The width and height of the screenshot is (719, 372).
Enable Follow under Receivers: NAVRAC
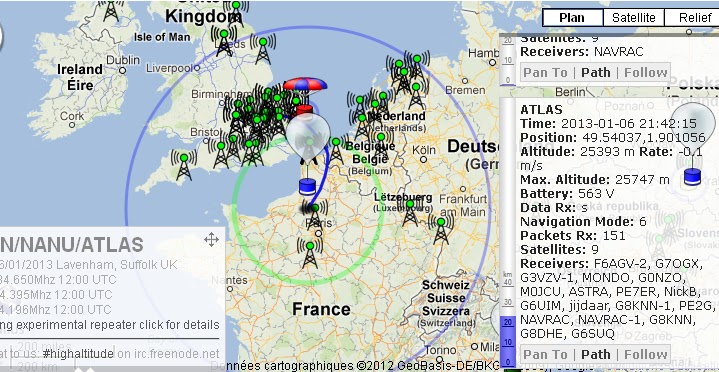point(646,72)
